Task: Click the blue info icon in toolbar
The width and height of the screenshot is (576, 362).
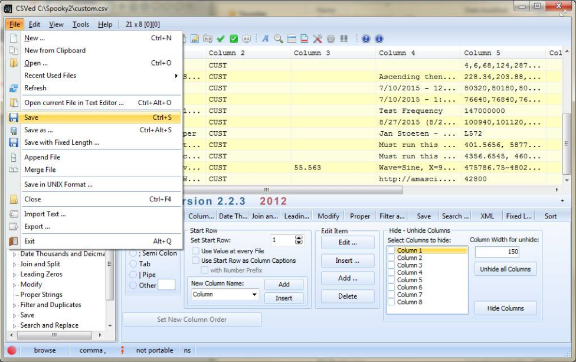Action: [x=379, y=39]
